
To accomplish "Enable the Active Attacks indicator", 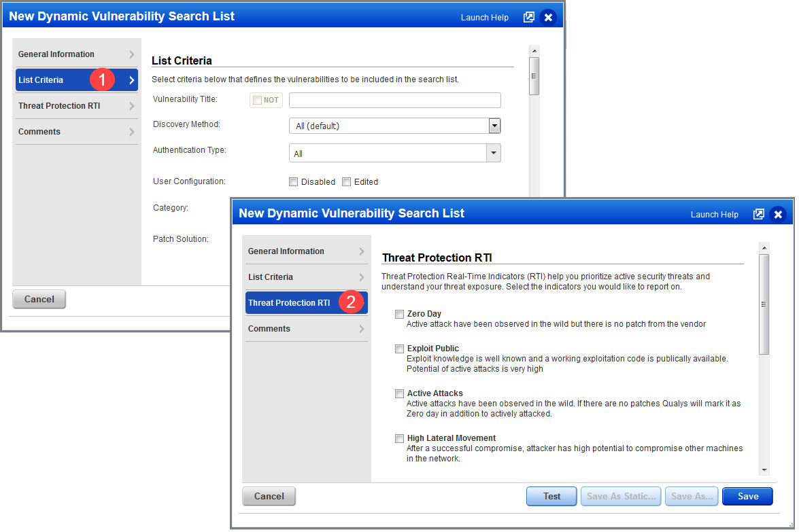I will coord(399,393).
